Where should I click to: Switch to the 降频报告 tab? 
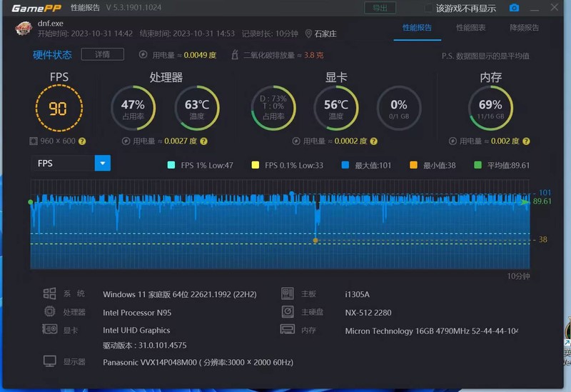coord(524,28)
